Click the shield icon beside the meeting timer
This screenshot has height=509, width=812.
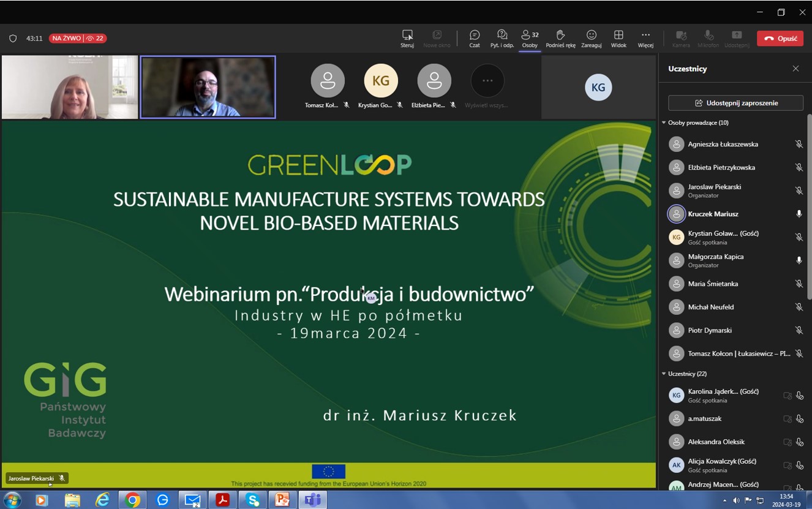coord(13,39)
